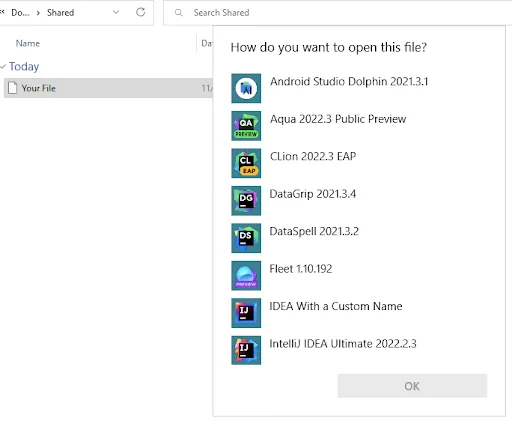The image size is (512, 421).
Task: Click the DataGrip 2021.3.4 label
Action: click(313, 194)
